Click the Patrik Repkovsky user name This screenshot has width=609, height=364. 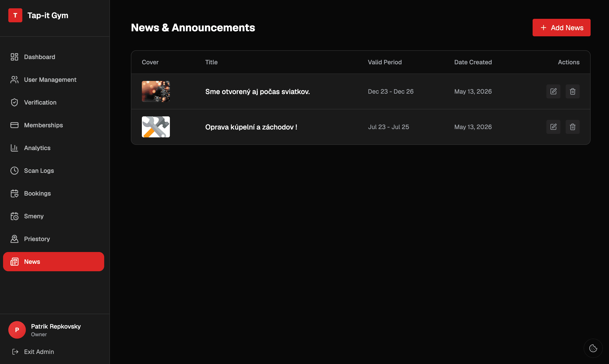pyautogui.click(x=56, y=326)
